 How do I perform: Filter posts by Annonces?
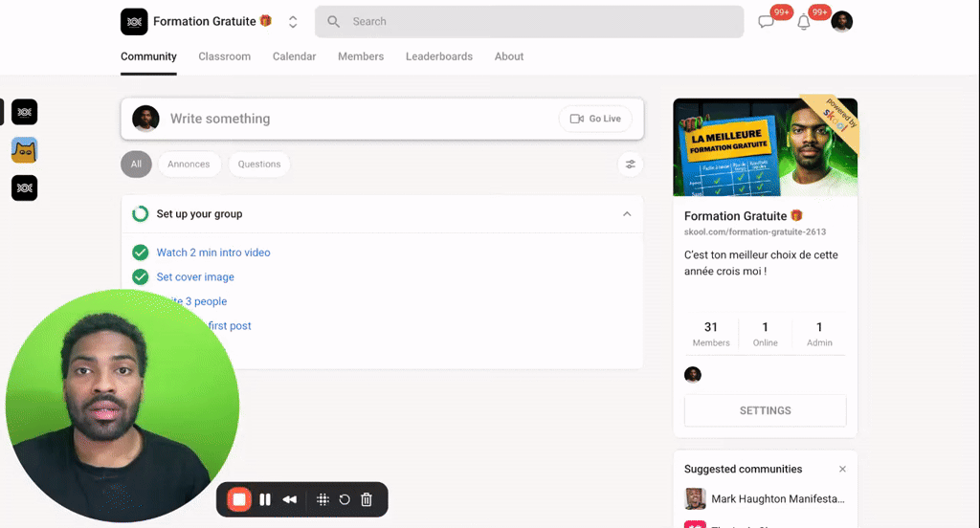[x=189, y=165]
